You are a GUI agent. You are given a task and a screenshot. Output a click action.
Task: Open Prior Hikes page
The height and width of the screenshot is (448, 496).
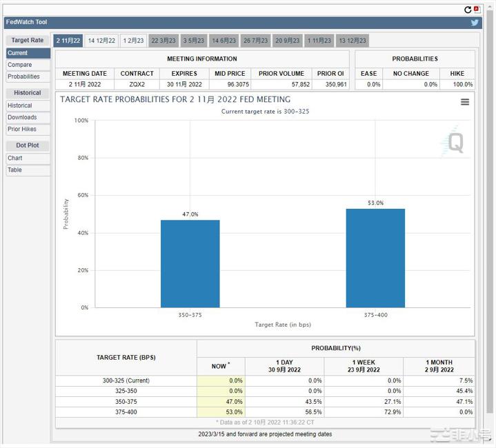[x=22, y=129]
